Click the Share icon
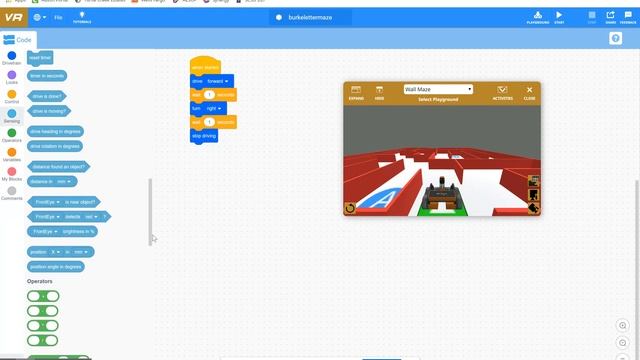The width and height of the screenshot is (640, 360). click(611, 17)
